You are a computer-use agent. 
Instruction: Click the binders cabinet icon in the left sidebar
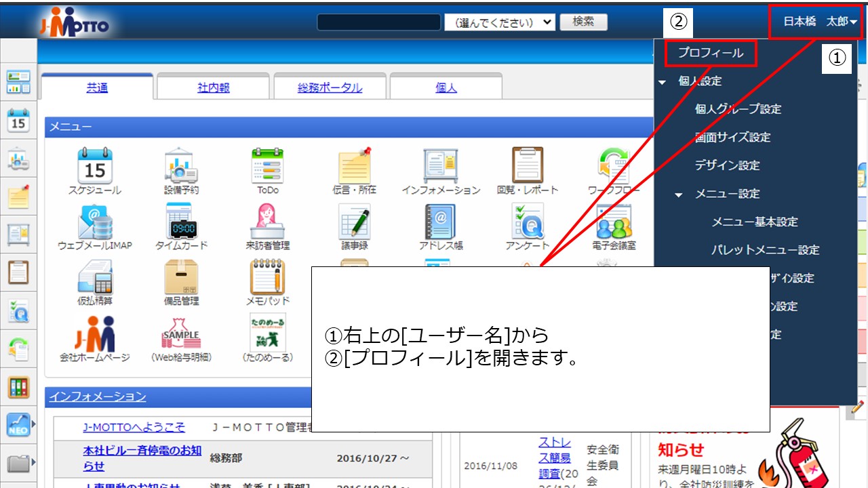point(18,387)
